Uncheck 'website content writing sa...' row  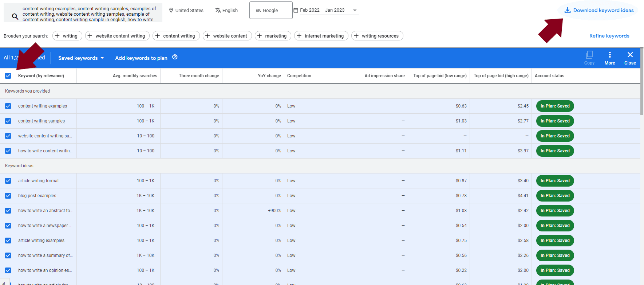pos(8,136)
